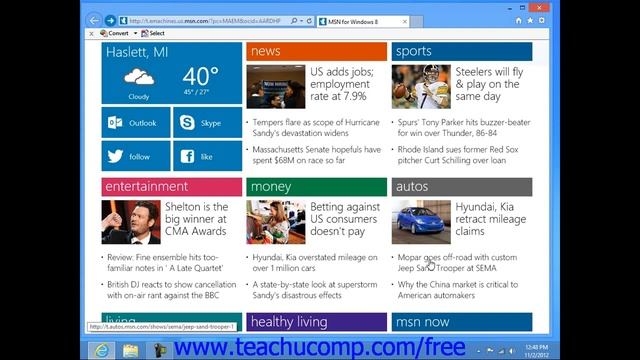
Task: Click the Steelers quarterback thumbnail
Action: (x=421, y=87)
